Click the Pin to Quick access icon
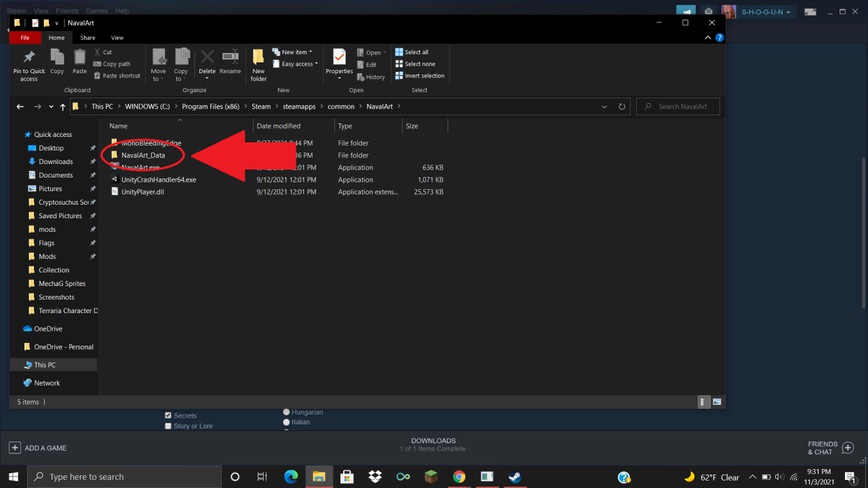Screen dimensions: 868x488 click(28, 58)
